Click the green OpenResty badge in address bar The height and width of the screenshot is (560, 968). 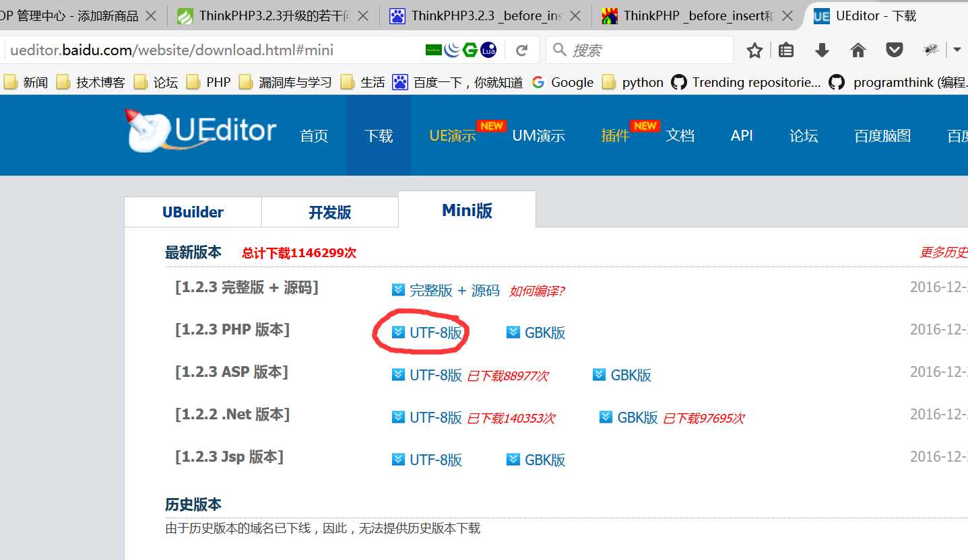tap(434, 49)
